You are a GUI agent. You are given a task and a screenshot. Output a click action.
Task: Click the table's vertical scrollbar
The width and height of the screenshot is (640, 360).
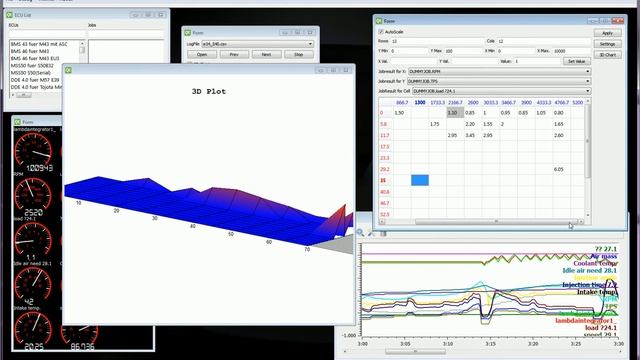click(x=588, y=157)
